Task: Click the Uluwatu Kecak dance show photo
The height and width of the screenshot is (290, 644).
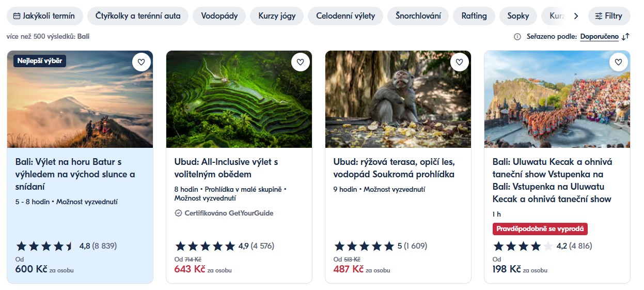Action: pyautogui.click(x=557, y=99)
